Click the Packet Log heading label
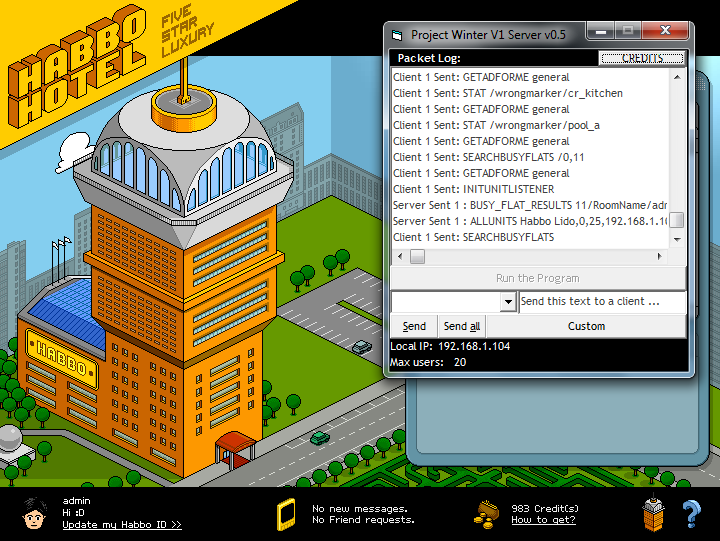This screenshot has height=541, width=720. 429,58
